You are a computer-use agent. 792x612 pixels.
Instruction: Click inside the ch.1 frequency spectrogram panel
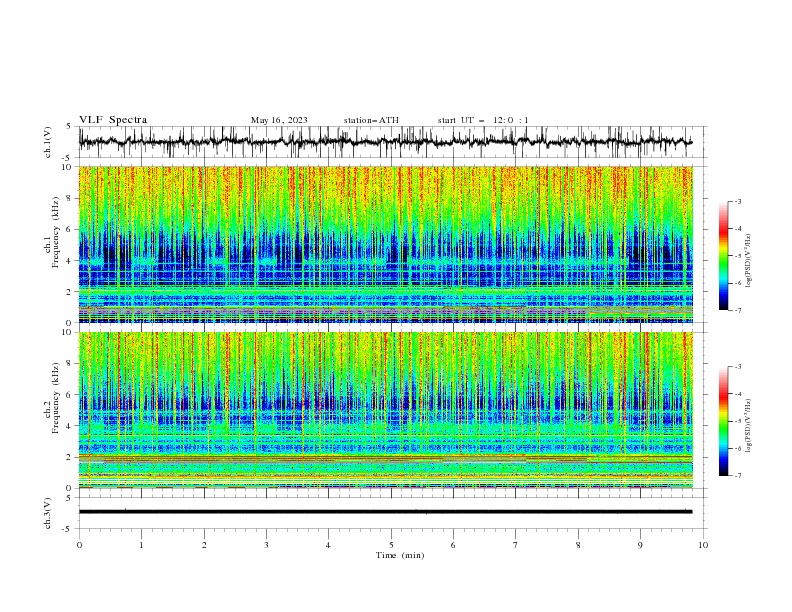(386, 244)
